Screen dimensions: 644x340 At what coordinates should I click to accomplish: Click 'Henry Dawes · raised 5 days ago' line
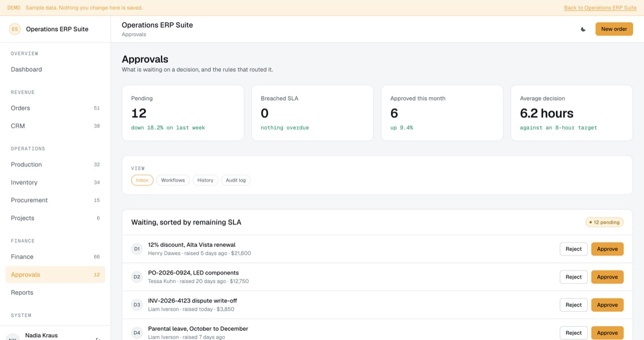click(200, 253)
